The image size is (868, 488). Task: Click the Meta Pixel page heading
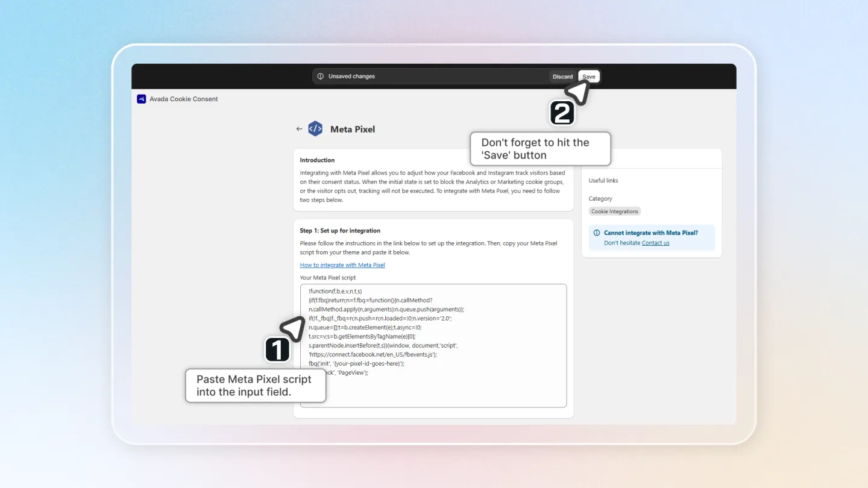click(x=353, y=129)
